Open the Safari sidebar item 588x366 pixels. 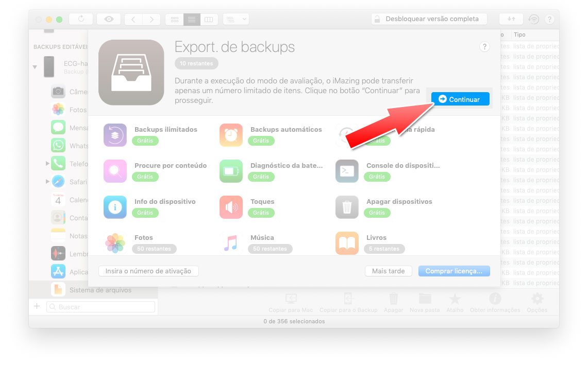pos(70,182)
